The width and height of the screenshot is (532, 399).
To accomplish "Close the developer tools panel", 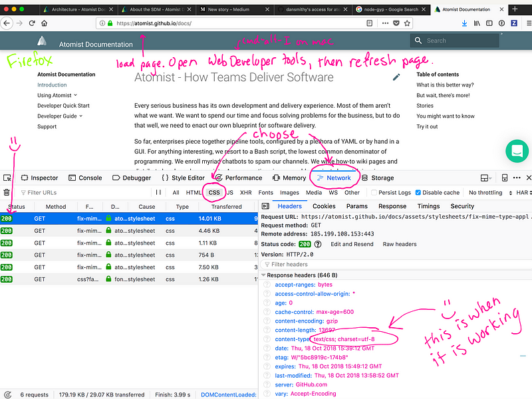I will click(x=529, y=178).
